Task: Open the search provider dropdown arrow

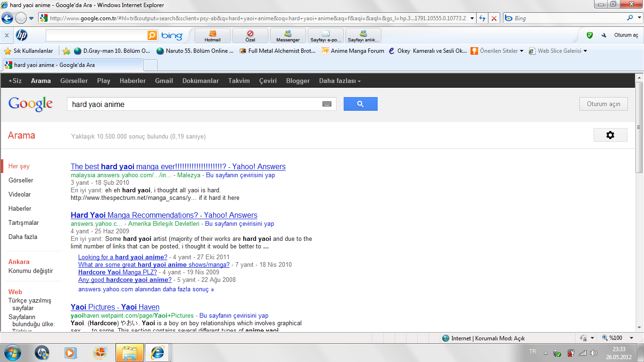Action: 639,18
